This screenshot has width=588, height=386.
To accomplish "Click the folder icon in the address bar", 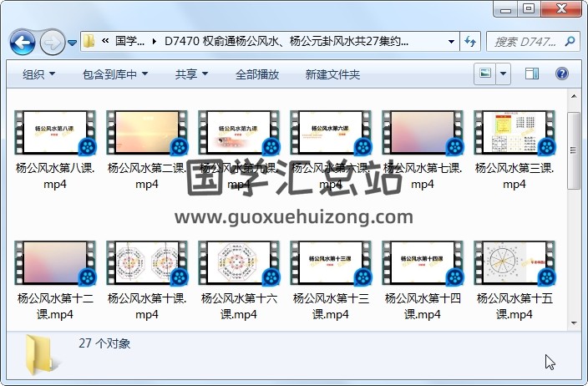I will pyautogui.click(x=89, y=41).
